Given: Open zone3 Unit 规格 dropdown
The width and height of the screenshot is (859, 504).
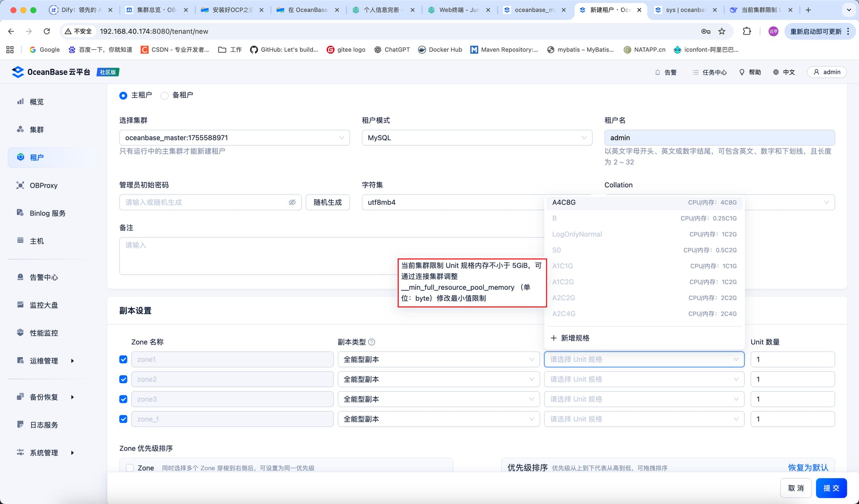Looking at the screenshot, I should point(644,399).
